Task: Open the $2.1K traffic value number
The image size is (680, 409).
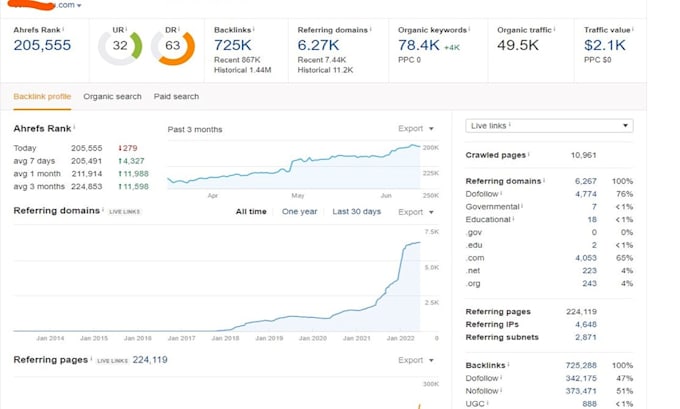Action: pos(605,45)
